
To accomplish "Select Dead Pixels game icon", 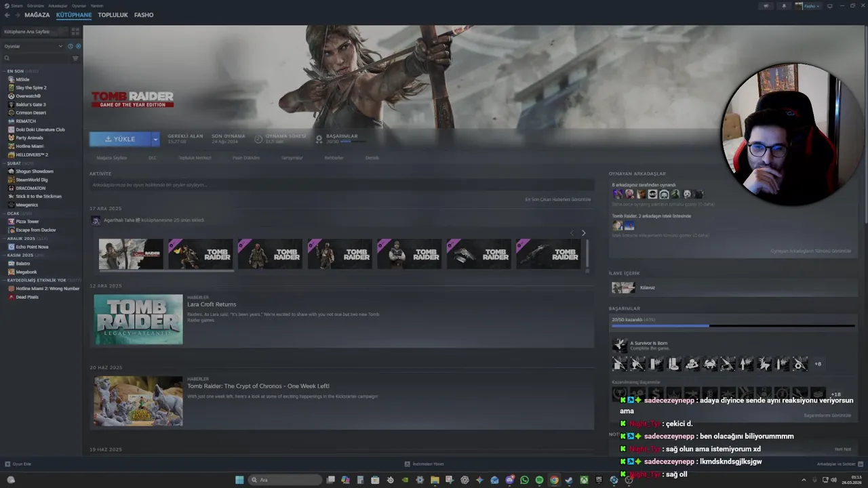I will [11, 297].
